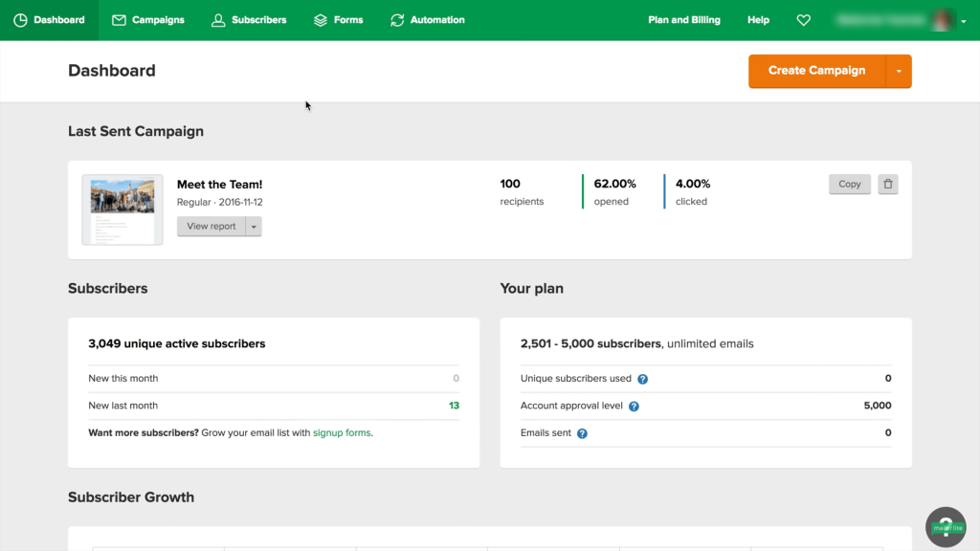Click the View report button
The height and width of the screenshot is (551, 980).
212,227
